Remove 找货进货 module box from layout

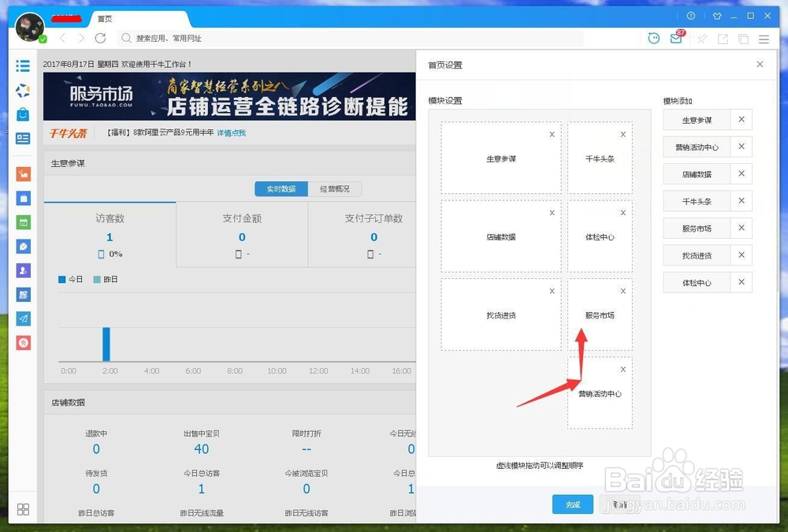[x=552, y=291]
